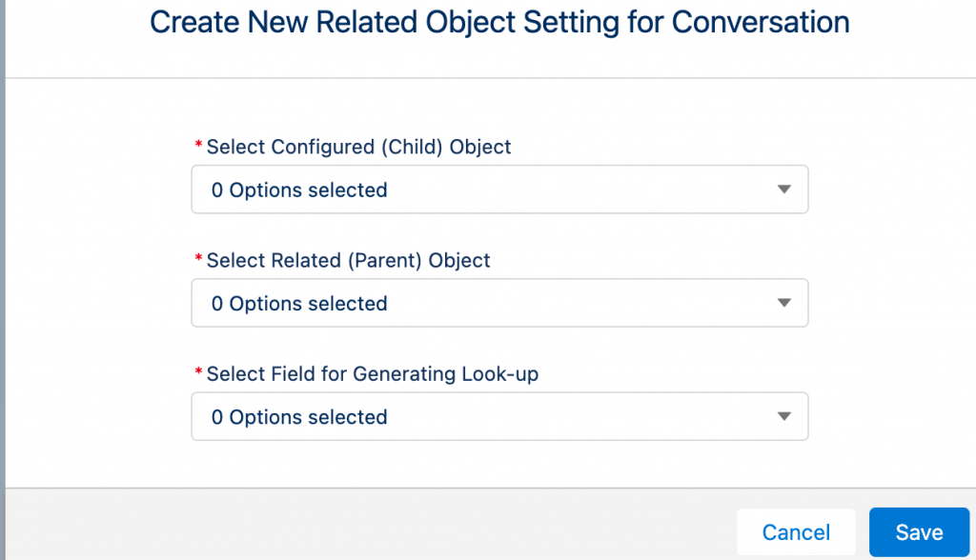Cancel creating the Related Object Setting
Screen dimensions: 976x560
(x=796, y=532)
